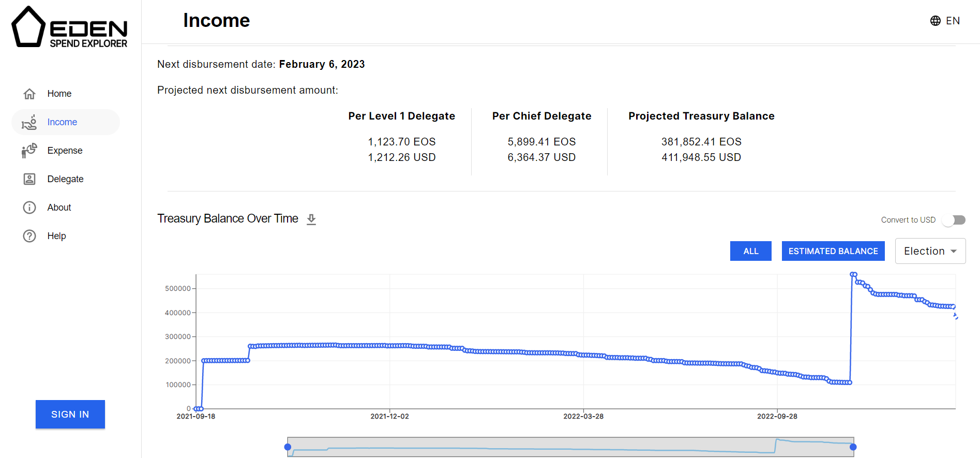This screenshot has width=980, height=458.
Task: Click the 200000 y-axis label
Action: (x=178, y=361)
